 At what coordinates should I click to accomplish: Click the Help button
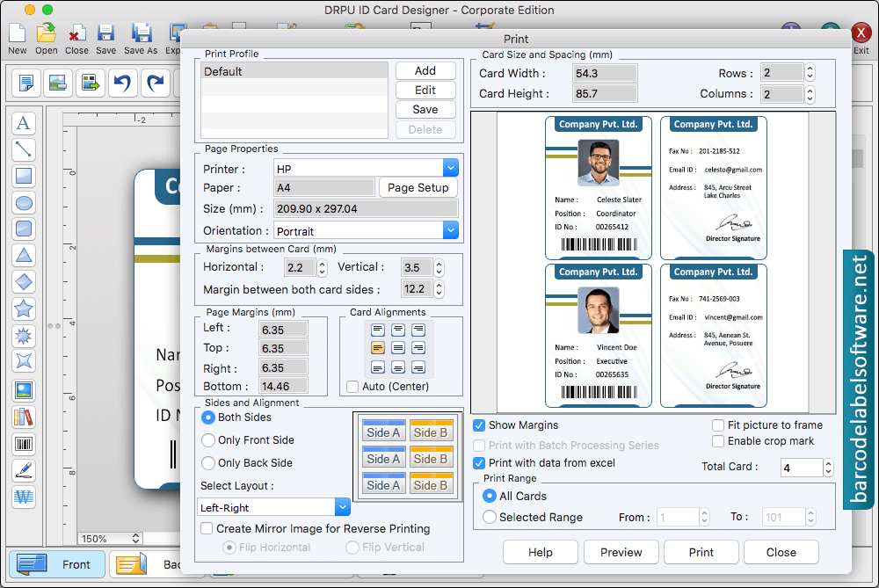point(541,553)
